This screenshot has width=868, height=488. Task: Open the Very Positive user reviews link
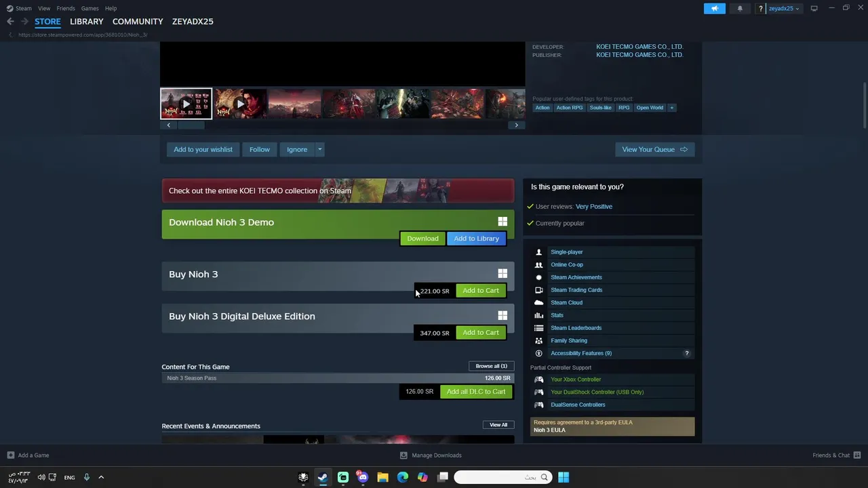pos(594,207)
